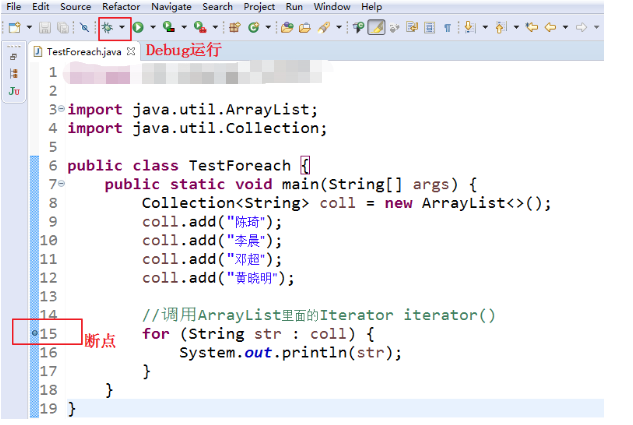633x425 pixels.
Task: Open the Run menu
Action: (x=294, y=6)
